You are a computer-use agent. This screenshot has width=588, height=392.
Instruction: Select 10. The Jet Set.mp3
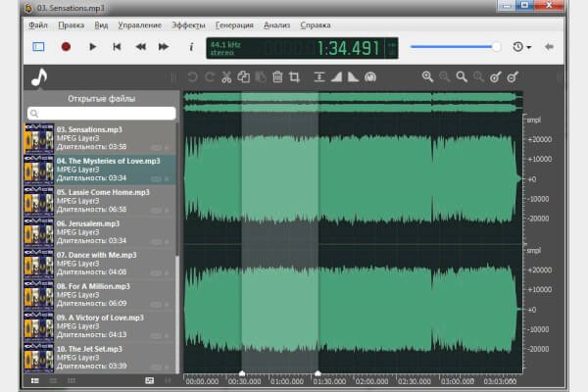(x=100, y=358)
